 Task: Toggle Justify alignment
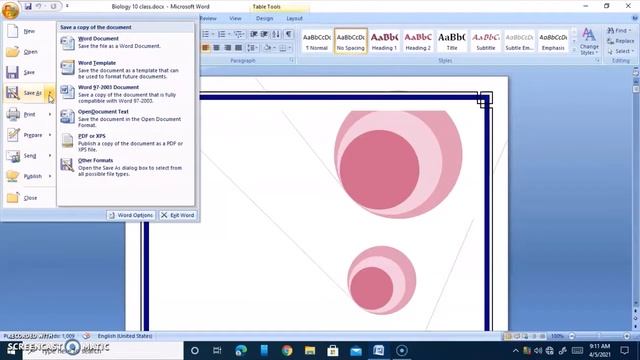pyautogui.click(x=238, y=48)
